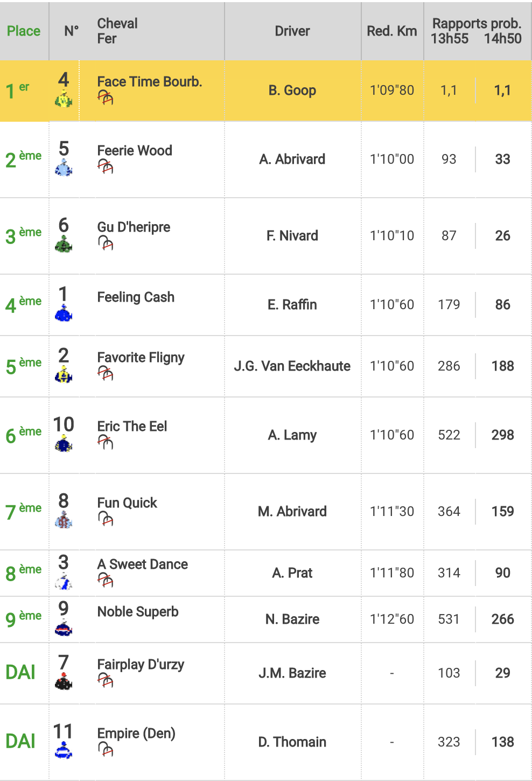Open the Feeling Cash horse page
The height and width of the screenshot is (781, 532).
pos(136,297)
